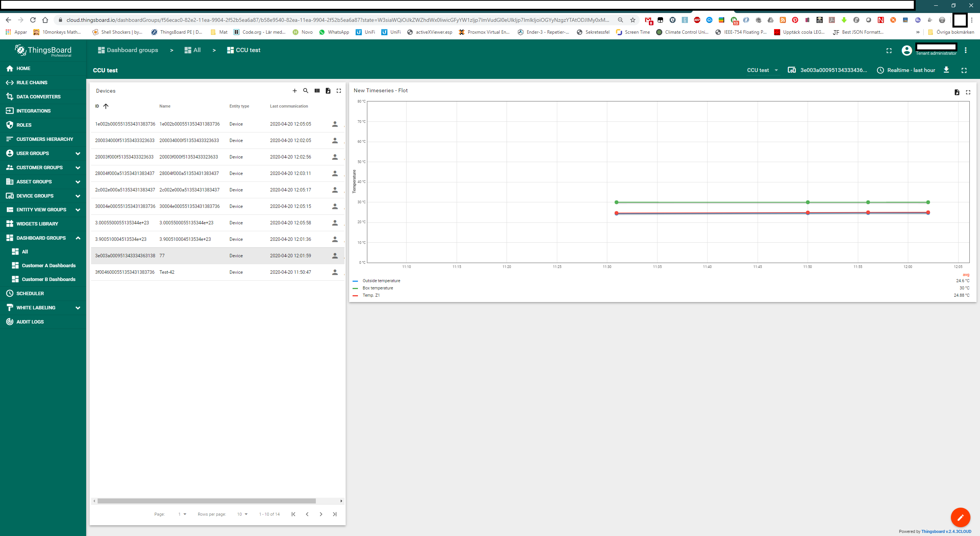Export the New Timeseries chart data

point(956,92)
